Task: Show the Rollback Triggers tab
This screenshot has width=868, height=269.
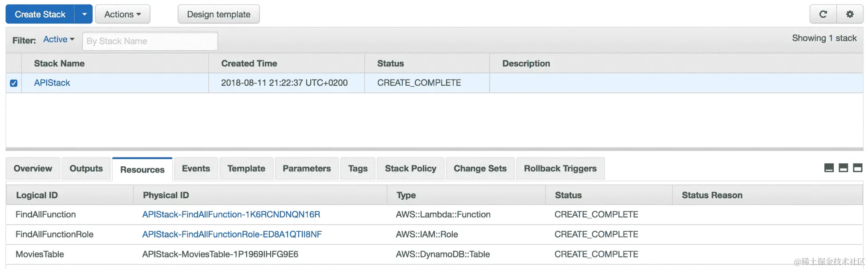Action: [560, 169]
